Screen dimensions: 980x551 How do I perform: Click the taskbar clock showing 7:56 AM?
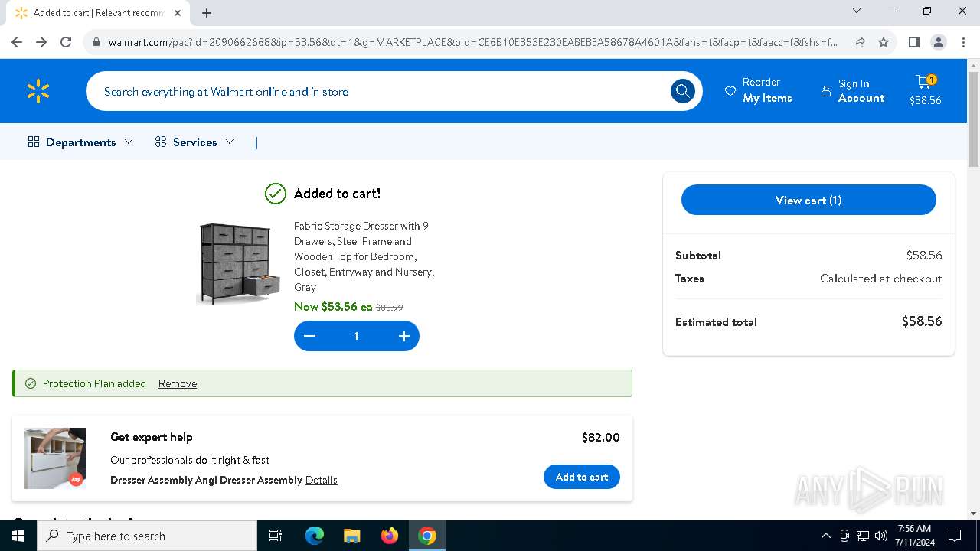click(x=914, y=536)
